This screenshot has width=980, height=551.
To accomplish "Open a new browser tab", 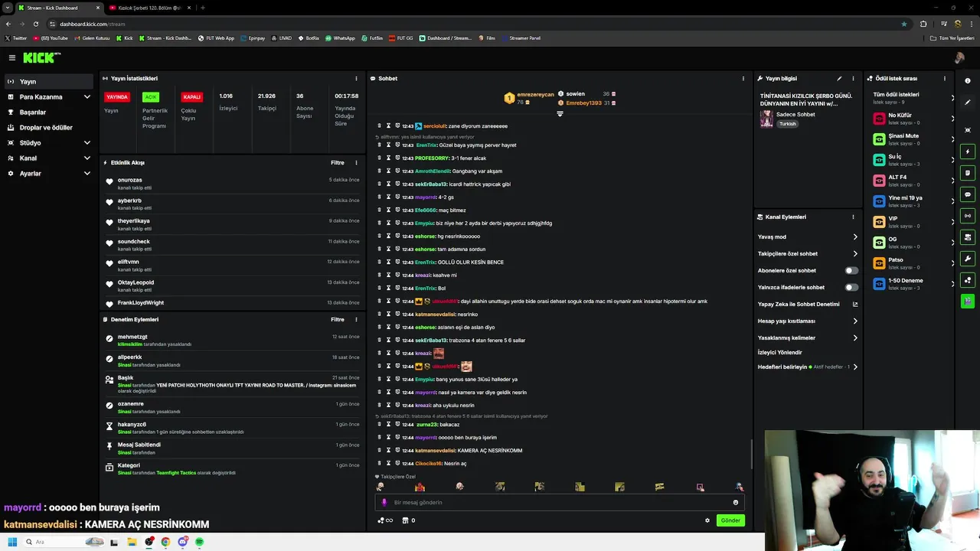I will tap(202, 8).
